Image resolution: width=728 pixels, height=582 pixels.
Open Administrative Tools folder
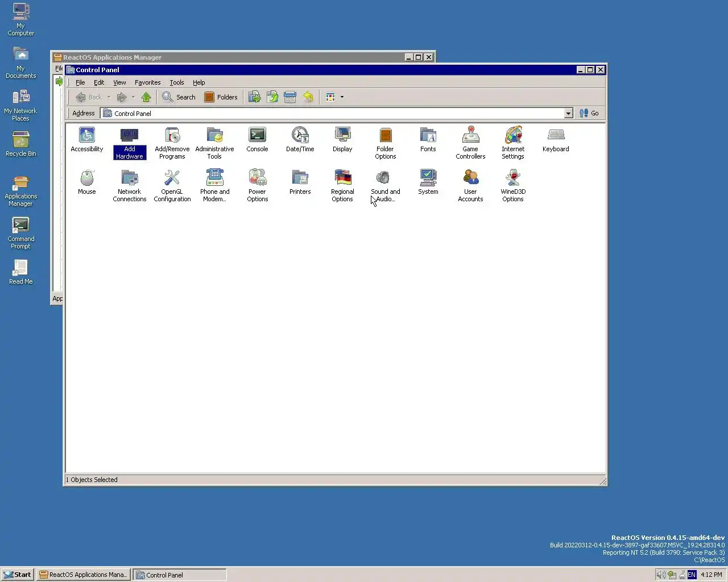[x=214, y=143]
